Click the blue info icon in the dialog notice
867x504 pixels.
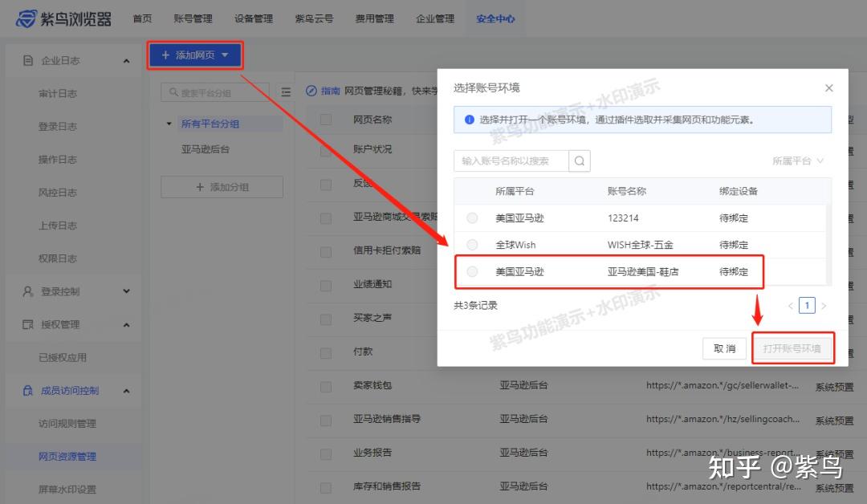[x=469, y=120]
